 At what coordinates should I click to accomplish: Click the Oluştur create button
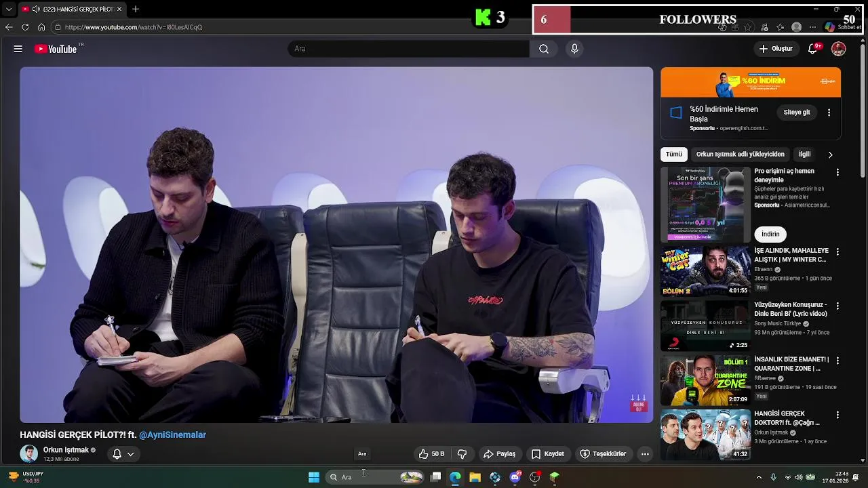point(776,49)
